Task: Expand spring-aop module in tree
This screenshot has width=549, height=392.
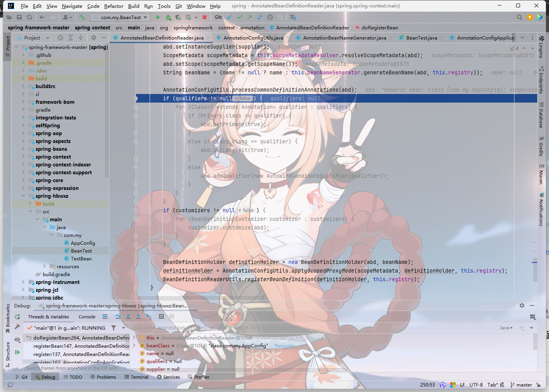Action: [x=23, y=133]
